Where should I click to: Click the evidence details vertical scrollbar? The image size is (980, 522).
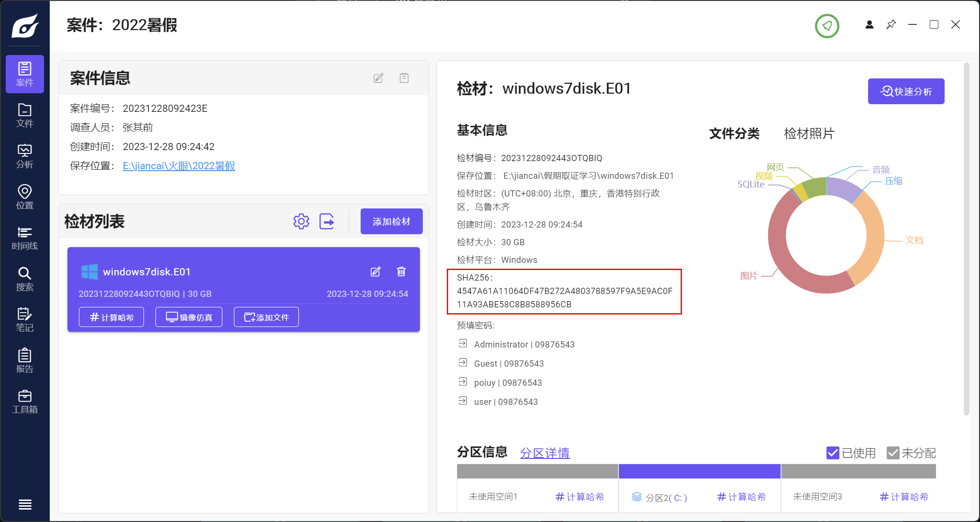(966, 238)
